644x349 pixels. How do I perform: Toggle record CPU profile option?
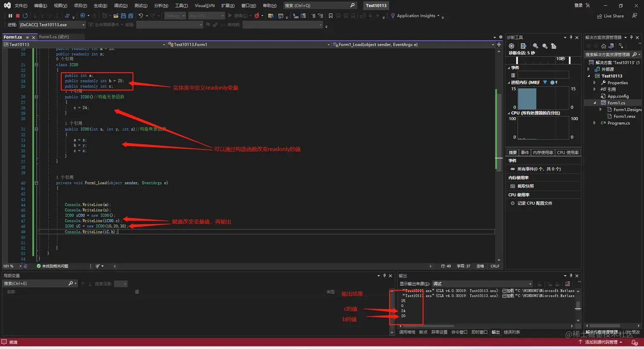[x=531, y=203]
